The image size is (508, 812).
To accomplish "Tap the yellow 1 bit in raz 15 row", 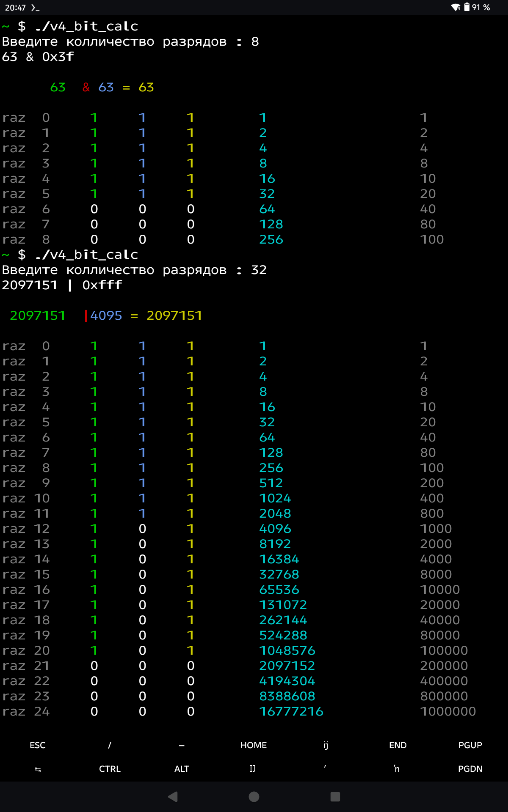I will pyautogui.click(x=190, y=574).
